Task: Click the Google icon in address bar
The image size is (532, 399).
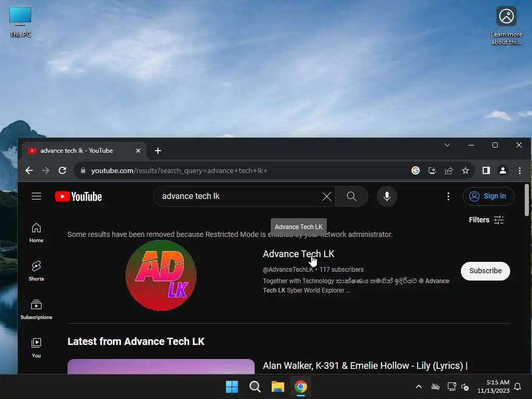Action: click(415, 170)
